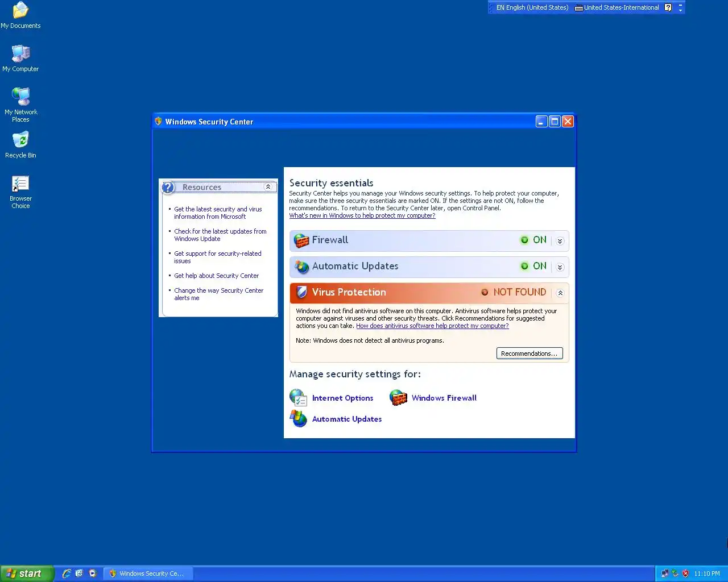This screenshot has width=728, height=582.
Task: Click the language bar help icon
Action: tap(668, 7)
